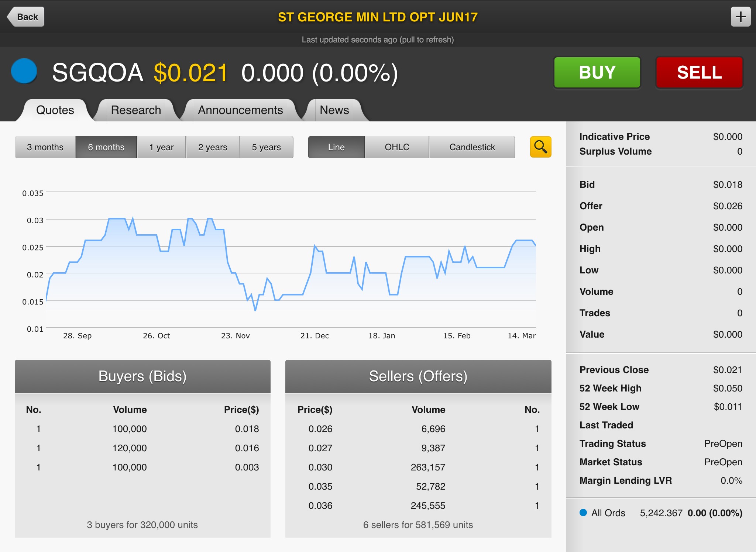Tap the 52 Week High row

[x=661, y=388]
